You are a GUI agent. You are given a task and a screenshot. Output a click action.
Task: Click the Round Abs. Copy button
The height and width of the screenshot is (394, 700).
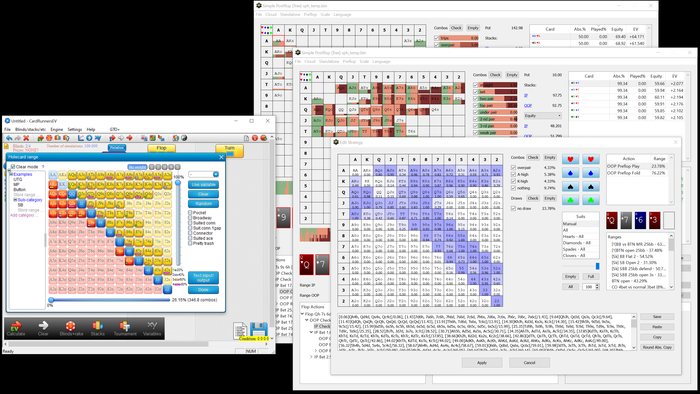point(657,347)
